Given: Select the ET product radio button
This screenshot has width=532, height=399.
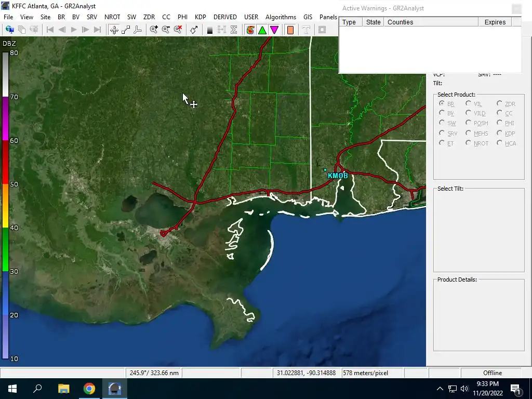Looking at the screenshot, I should pyautogui.click(x=442, y=143).
